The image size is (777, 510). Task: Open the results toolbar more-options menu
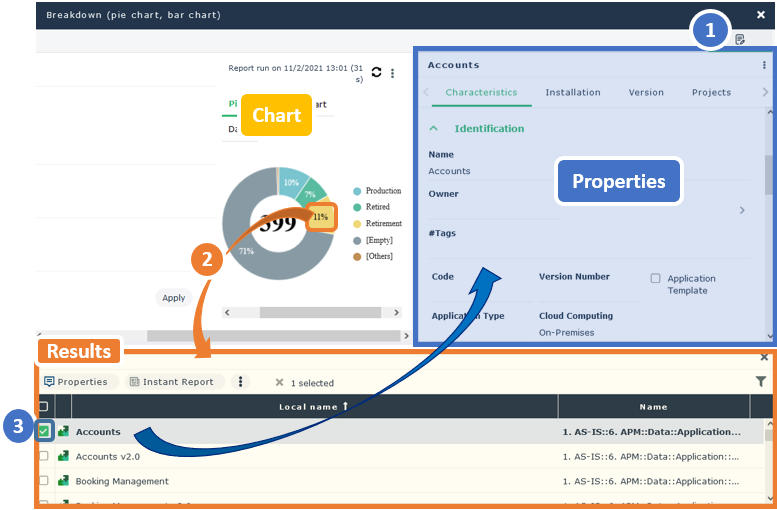(239, 382)
